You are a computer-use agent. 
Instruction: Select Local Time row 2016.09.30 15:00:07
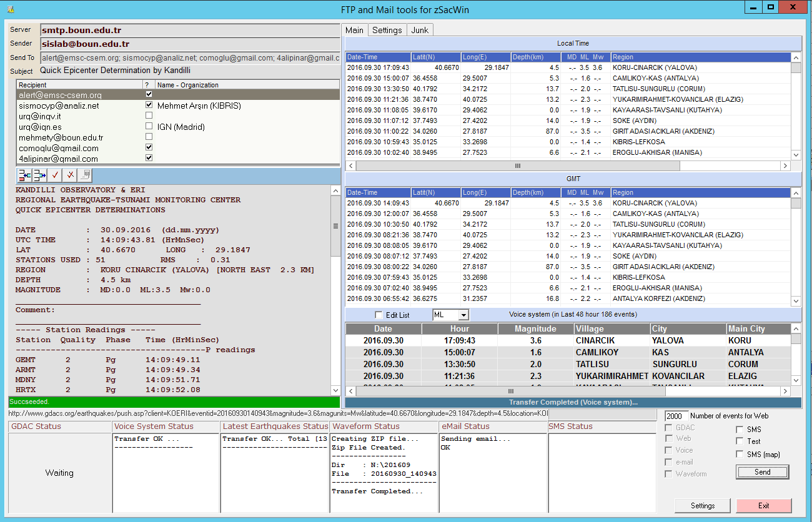pyautogui.click(x=568, y=78)
